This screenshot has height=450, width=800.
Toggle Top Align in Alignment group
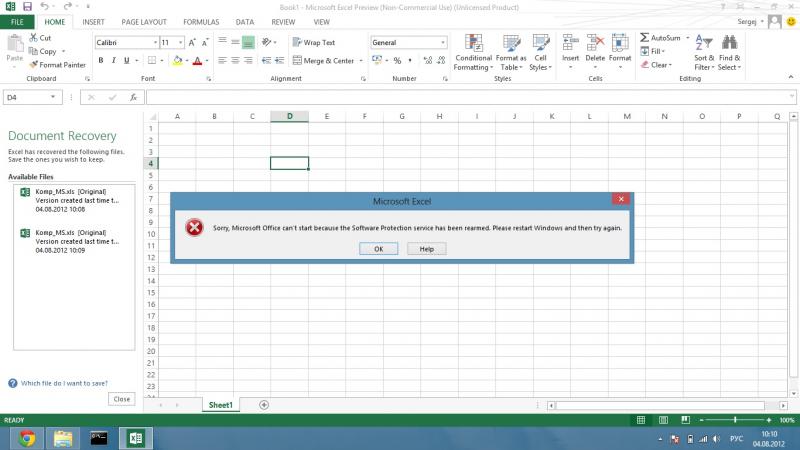pyautogui.click(x=222, y=42)
